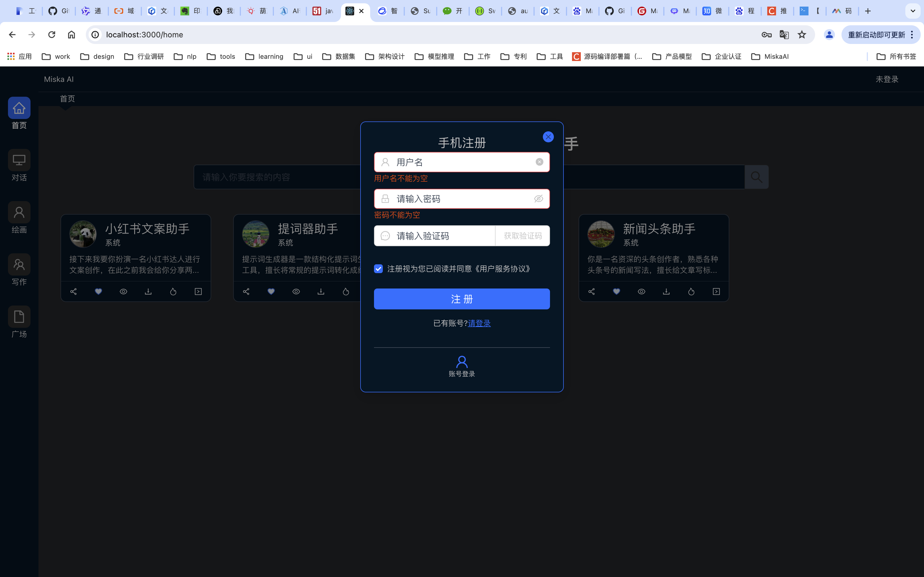Click the like icon on 新闻头条助手
Viewport: 924px width, 577px height.
click(617, 291)
